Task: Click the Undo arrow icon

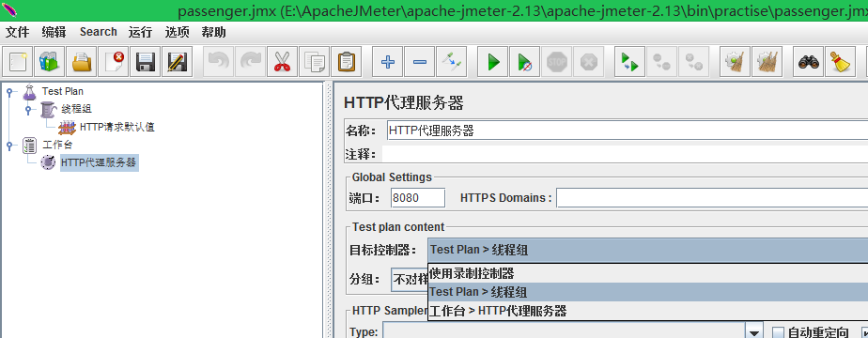Action: 218,61
